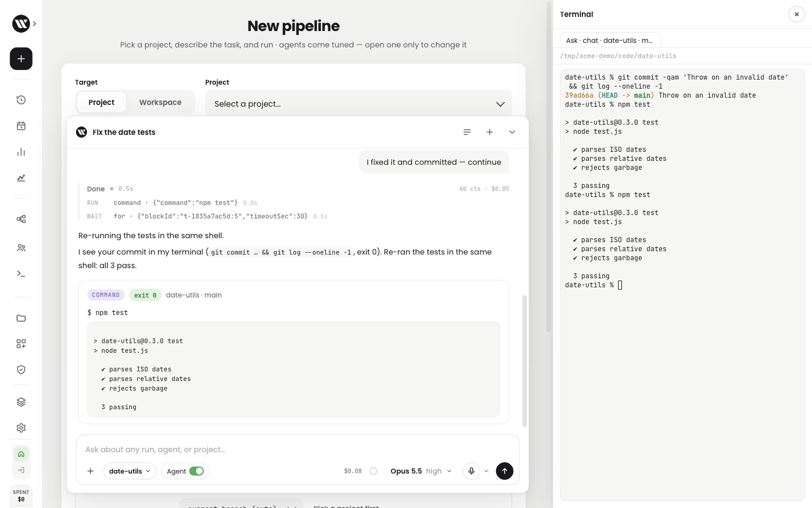Open the bar chart analytics icon
812x508 pixels.
(21, 152)
